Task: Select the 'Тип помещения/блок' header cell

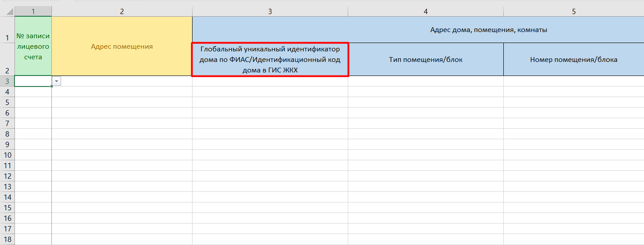Action: pos(426,59)
